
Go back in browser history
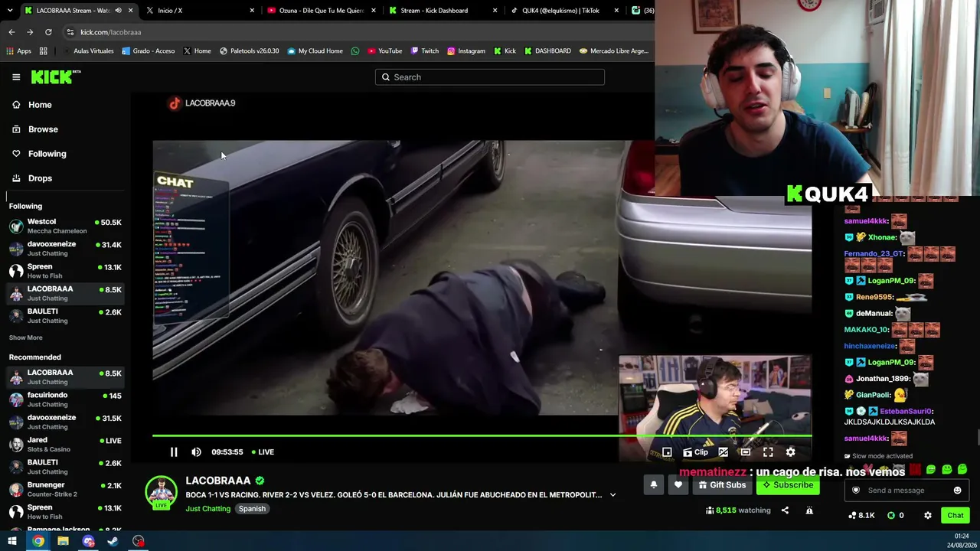11,32
